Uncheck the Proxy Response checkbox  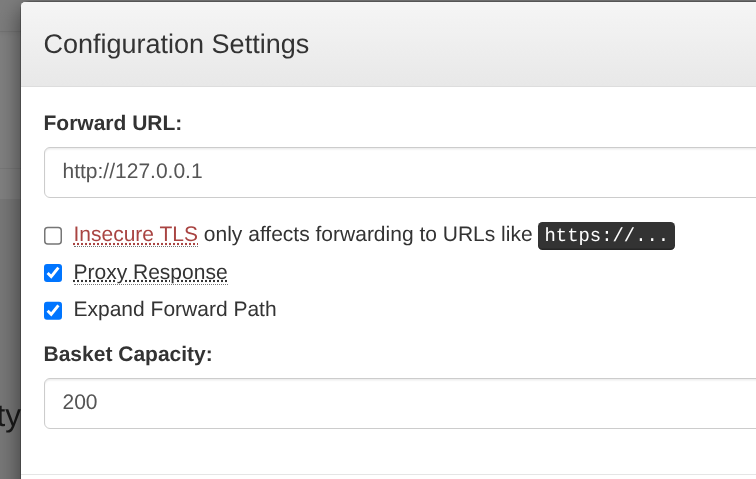(x=53, y=273)
